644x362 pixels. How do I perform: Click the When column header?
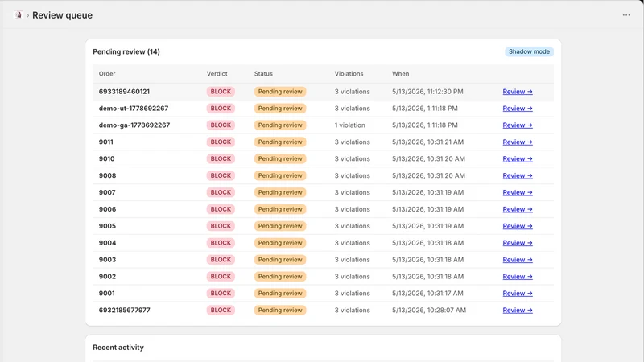pyautogui.click(x=400, y=74)
